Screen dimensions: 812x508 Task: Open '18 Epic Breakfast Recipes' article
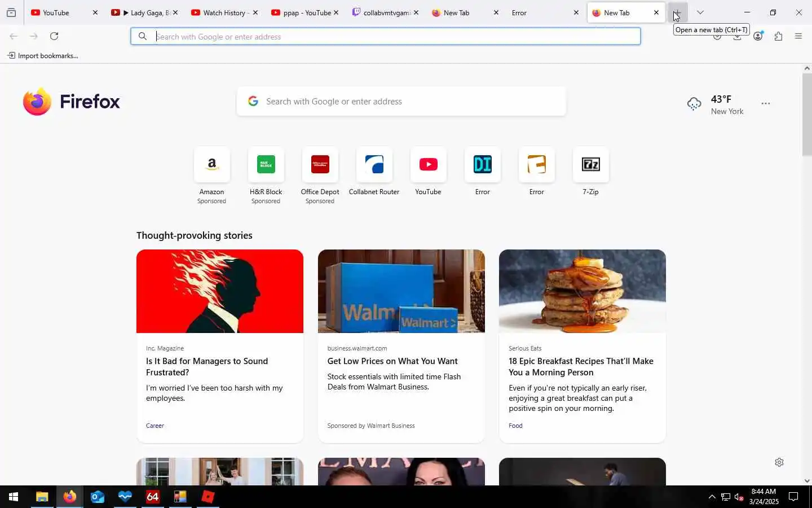tap(581, 367)
